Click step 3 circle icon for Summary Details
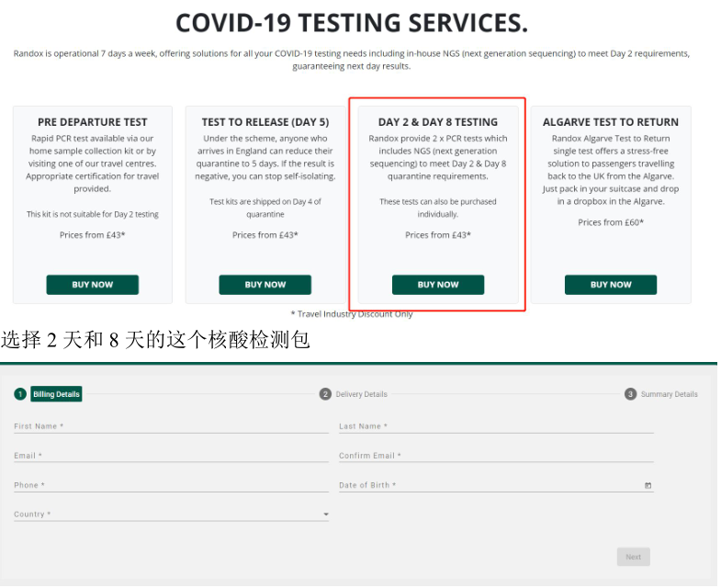Image resolution: width=721 pixels, height=588 pixels. [630, 394]
